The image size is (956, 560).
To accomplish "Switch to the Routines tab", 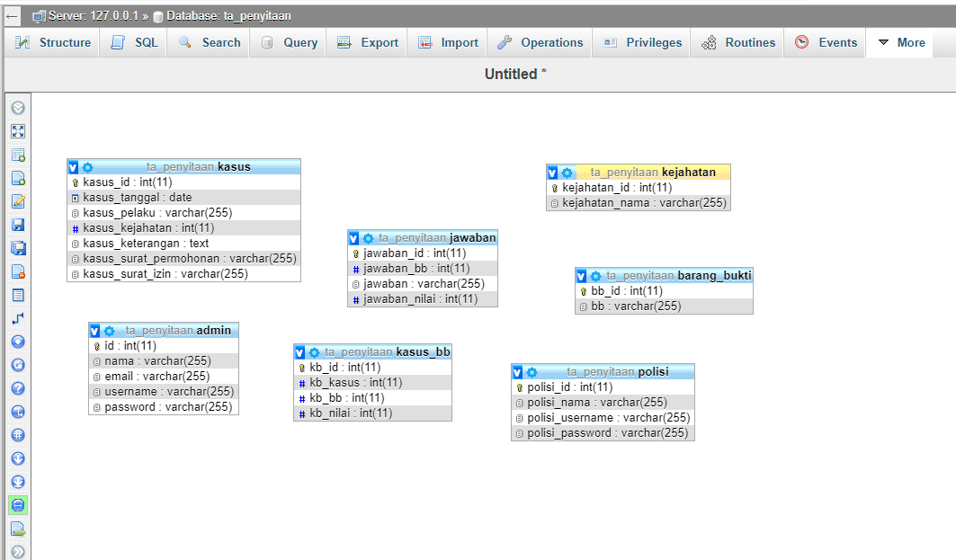I will (x=737, y=42).
